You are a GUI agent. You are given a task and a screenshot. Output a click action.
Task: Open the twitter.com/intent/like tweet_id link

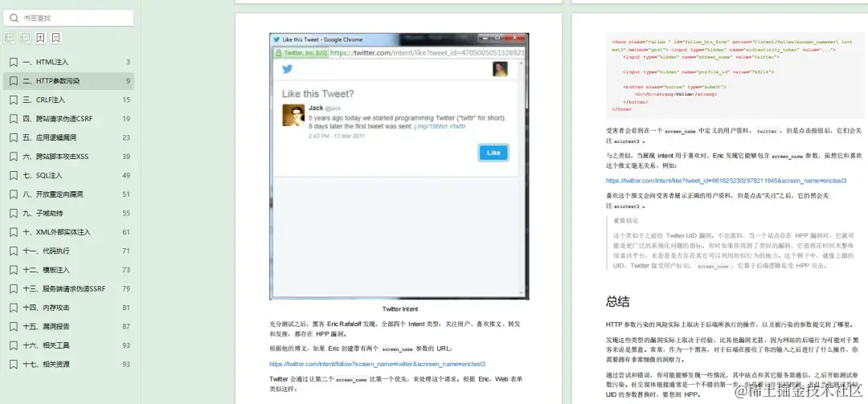[726, 181]
